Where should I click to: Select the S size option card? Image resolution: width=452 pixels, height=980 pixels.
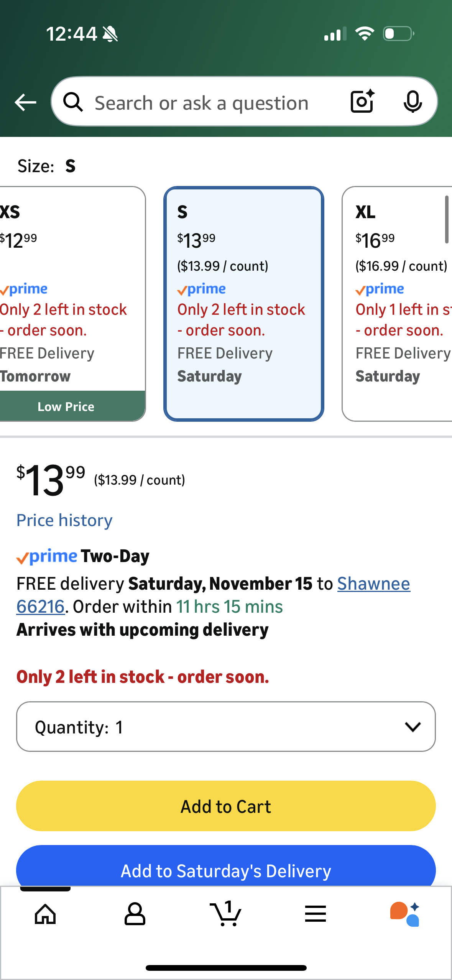tap(244, 304)
